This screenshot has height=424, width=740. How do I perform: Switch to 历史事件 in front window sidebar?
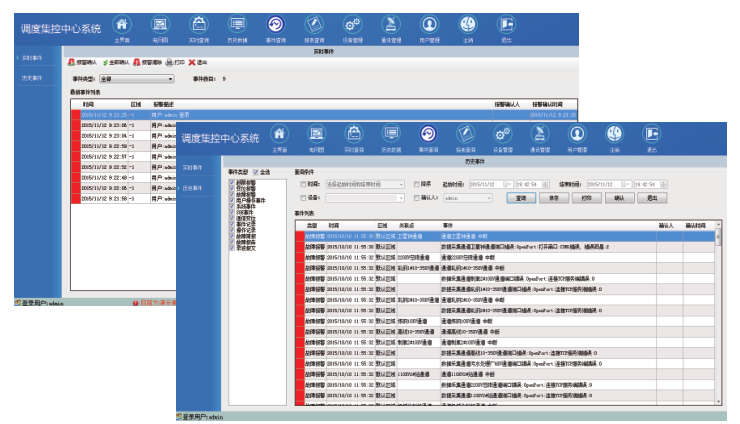coord(191,187)
